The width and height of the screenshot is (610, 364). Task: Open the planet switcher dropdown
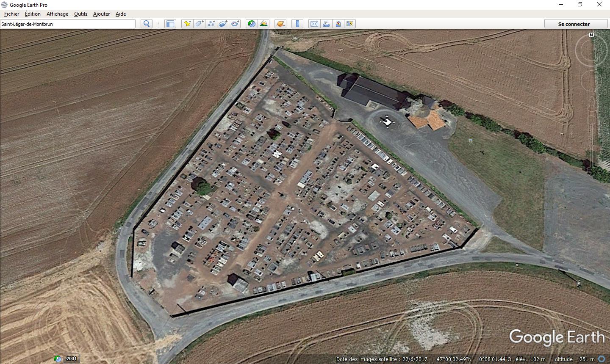tap(280, 24)
